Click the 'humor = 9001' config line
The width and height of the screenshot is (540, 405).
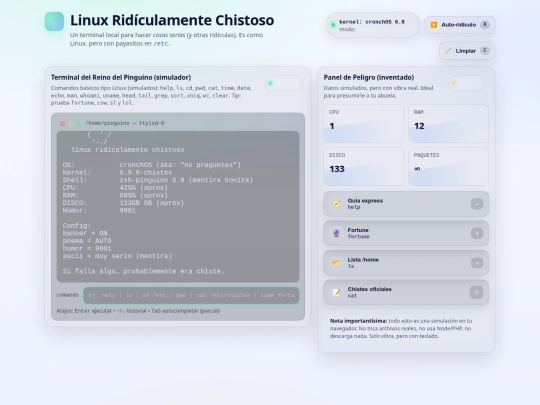[87, 248]
